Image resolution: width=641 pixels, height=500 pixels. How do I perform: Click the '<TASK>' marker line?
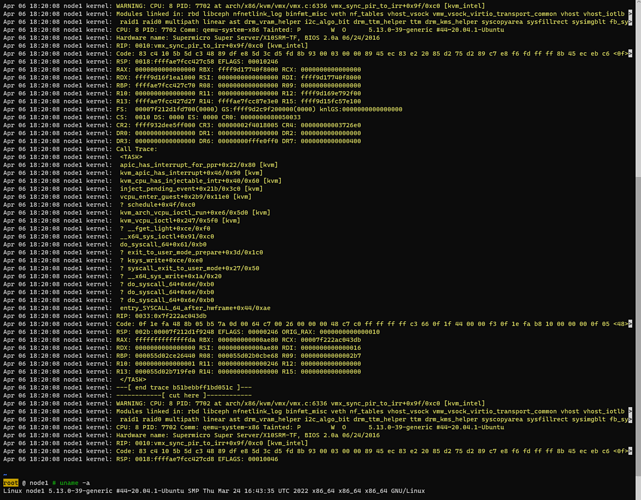[73, 157]
